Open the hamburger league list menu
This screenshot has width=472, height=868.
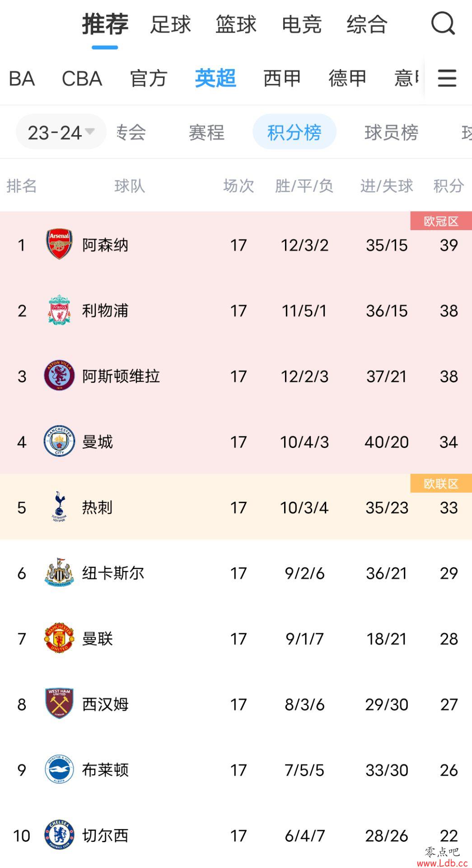[447, 78]
